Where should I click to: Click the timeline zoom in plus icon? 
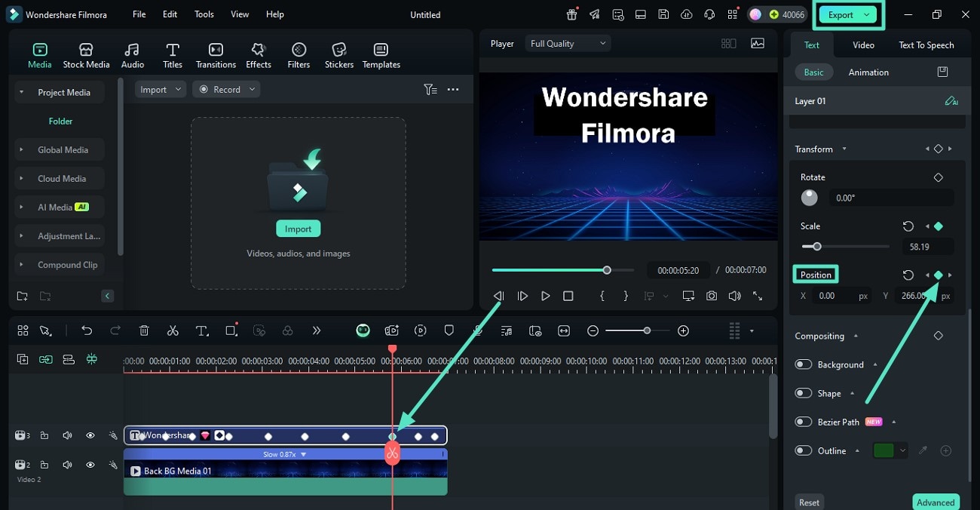(x=683, y=330)
